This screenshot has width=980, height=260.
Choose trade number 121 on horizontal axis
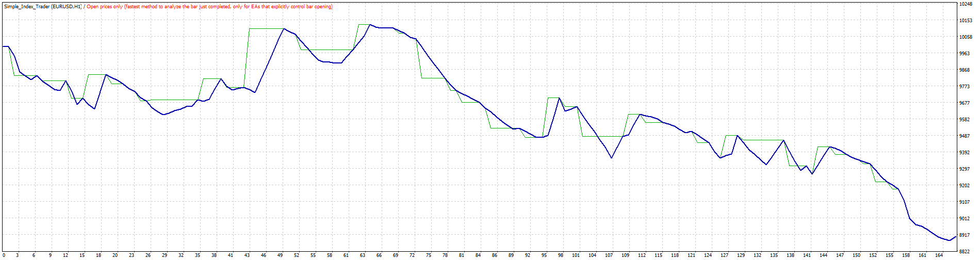click(x=691, y=255)
